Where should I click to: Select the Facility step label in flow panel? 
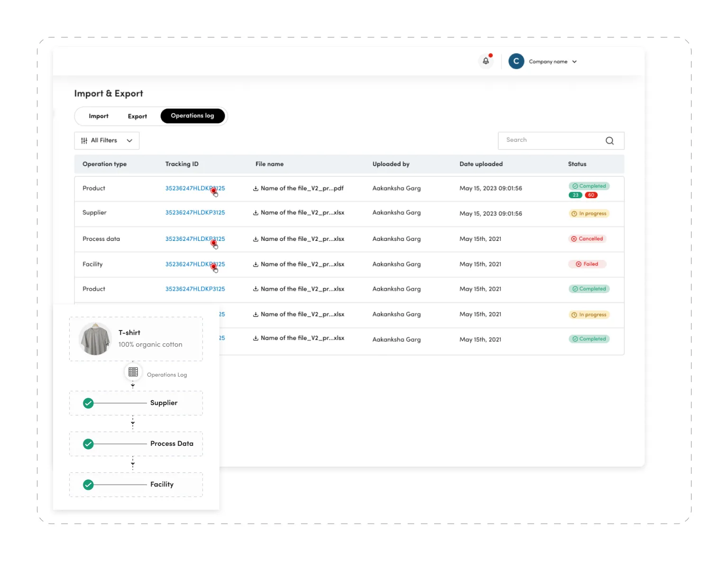162,485
